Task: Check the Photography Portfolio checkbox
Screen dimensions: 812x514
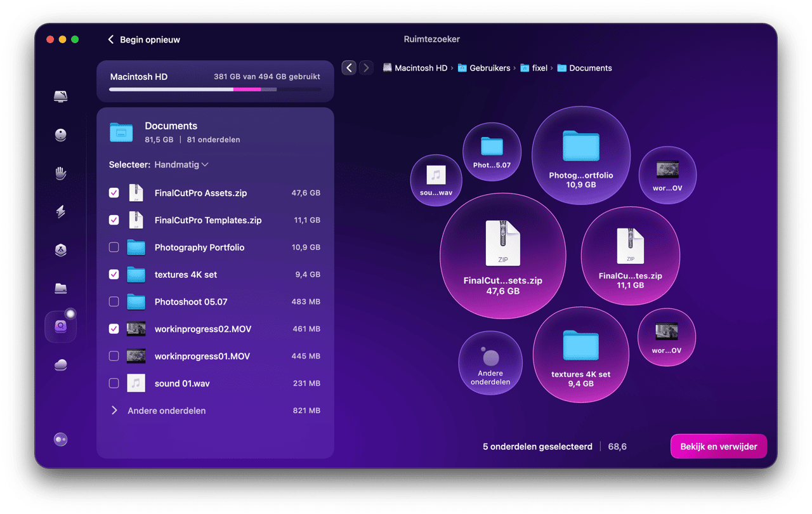Action: (114, 247)
